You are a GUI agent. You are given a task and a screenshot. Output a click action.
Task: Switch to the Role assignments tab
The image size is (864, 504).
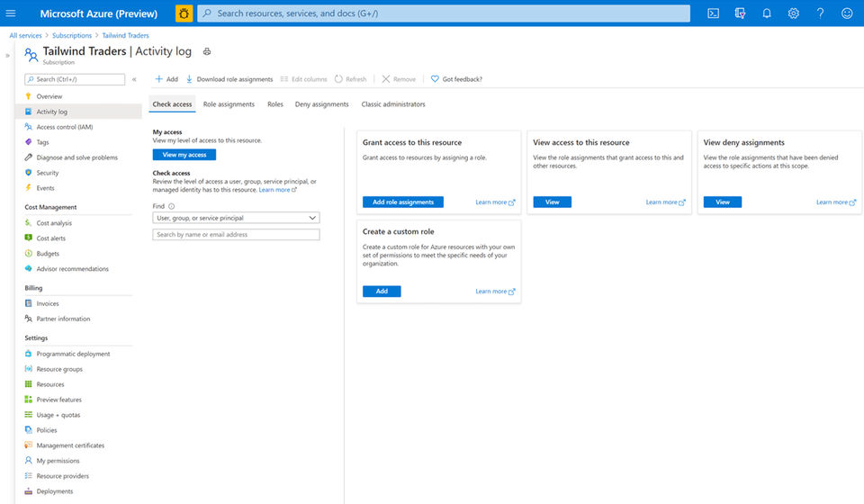tap(229, 104)
